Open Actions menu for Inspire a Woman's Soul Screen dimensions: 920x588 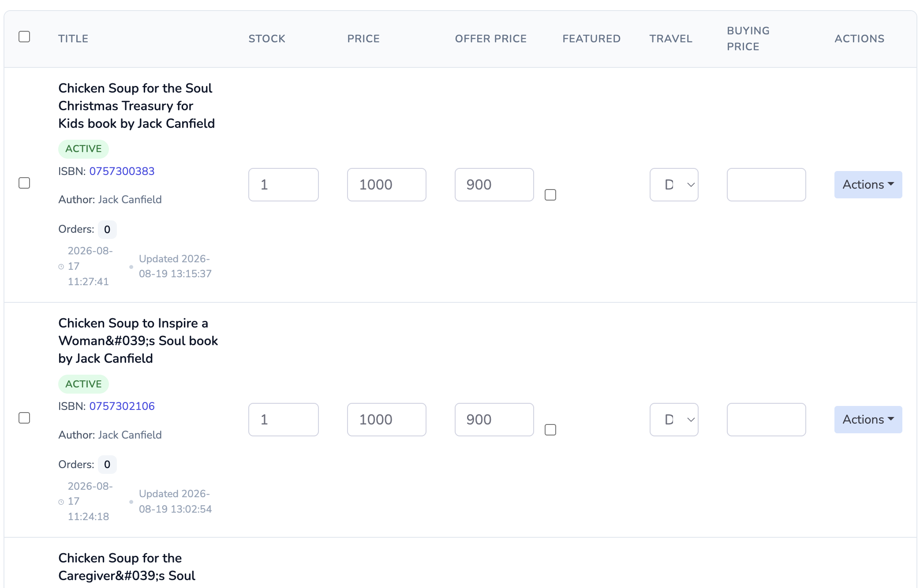coord(868,420)
